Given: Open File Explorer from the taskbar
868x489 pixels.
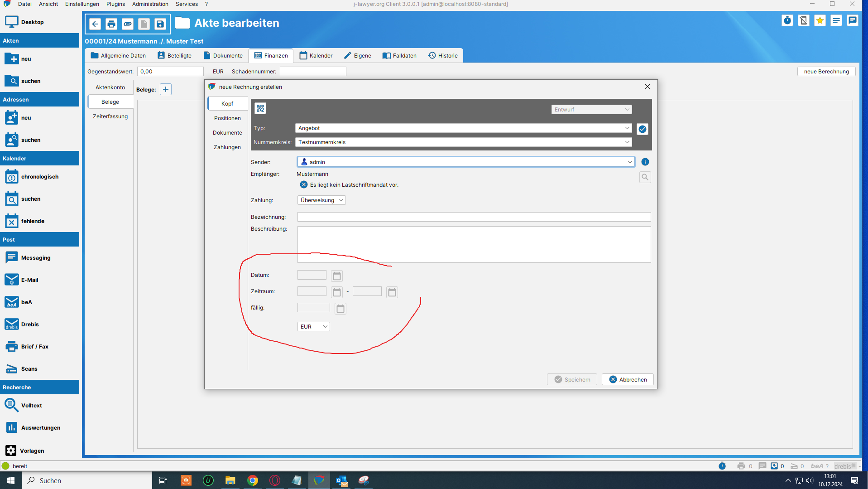Looking at the screenshot, I should pyautogui.click(x=230, y=480).
